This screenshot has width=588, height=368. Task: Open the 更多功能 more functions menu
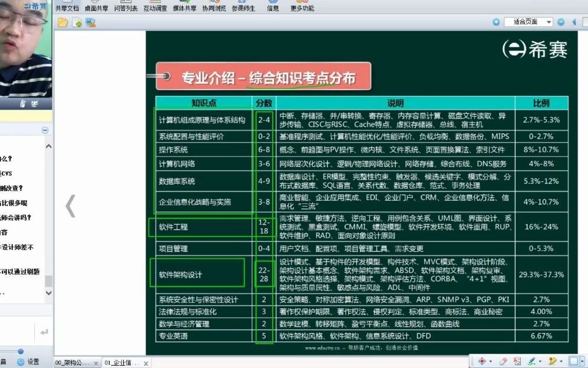[x=302, y=7]
